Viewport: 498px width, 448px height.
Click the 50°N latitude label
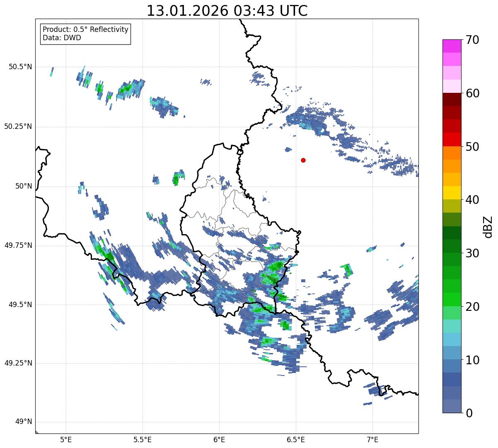tap(24, 186)
